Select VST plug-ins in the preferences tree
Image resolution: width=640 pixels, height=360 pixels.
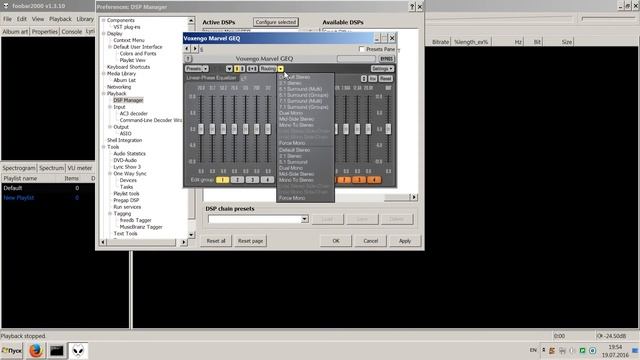coord(127,27)
